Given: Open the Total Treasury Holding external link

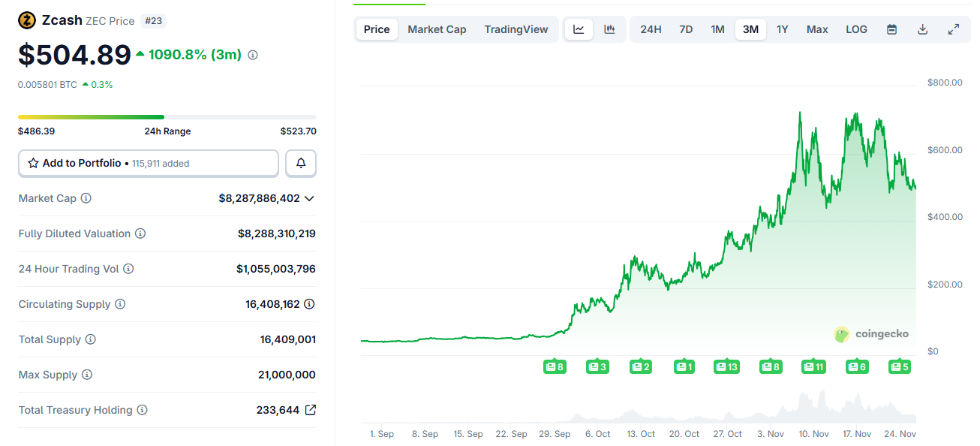Looking at the screenshot, I should pos(310,410).
